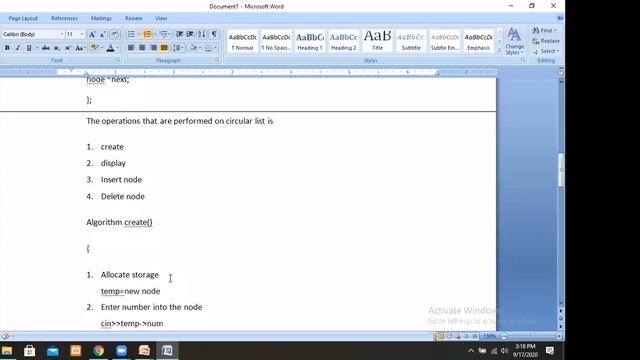Toggle Subscript formatting
This screenshot has height=360, width=640.
pyautogui.click(x=57, y=48)
